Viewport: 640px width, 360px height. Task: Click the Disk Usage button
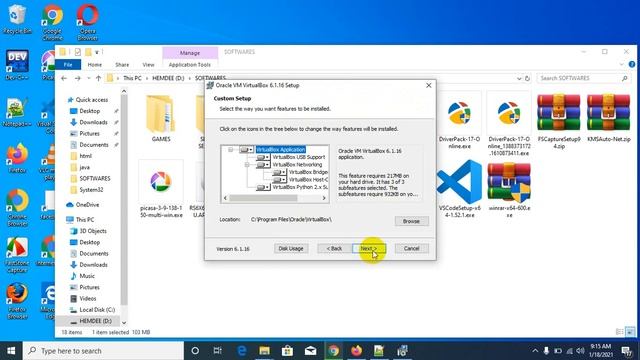[x=291, y=248]
